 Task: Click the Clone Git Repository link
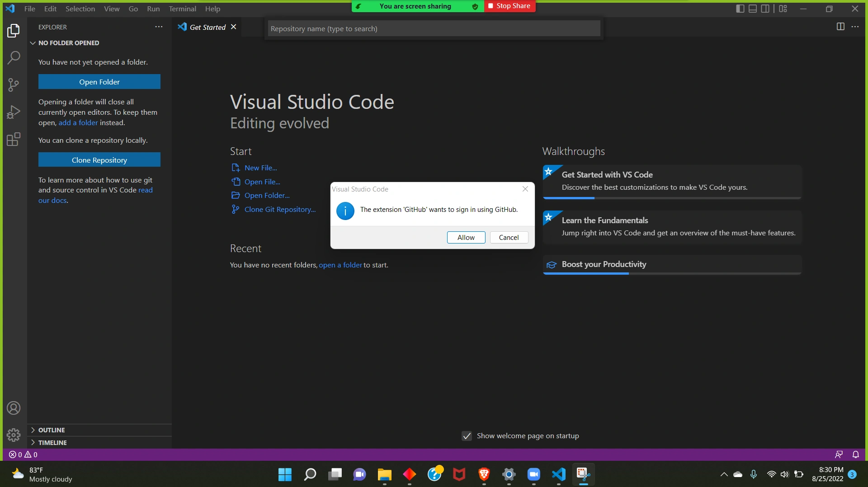click(280, 210)
